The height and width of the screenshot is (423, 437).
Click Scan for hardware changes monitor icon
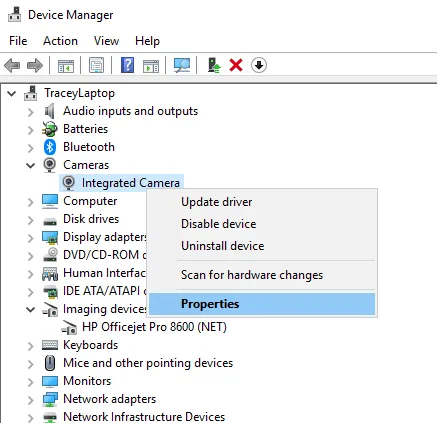coord(182,65)
